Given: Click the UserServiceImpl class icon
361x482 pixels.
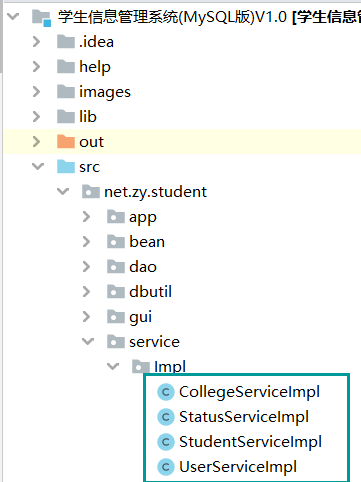Looking at the screenshot, I should click(166, 467).
